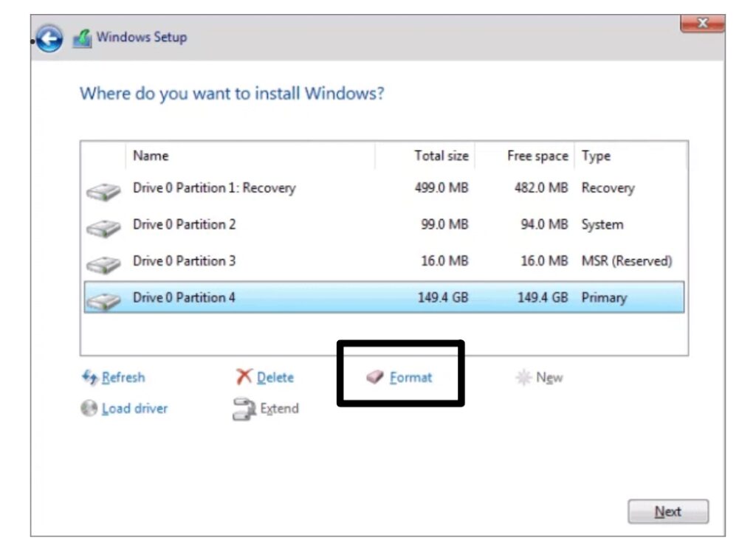This screenshot has width=756, height=546.
Task: Select the Drive 0 Partition 3 row
Action: pyautogui.click(x=384, y=261)
